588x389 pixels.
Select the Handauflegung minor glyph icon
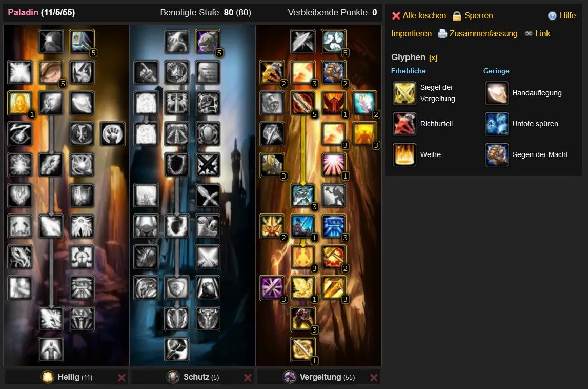coord(497,93)
